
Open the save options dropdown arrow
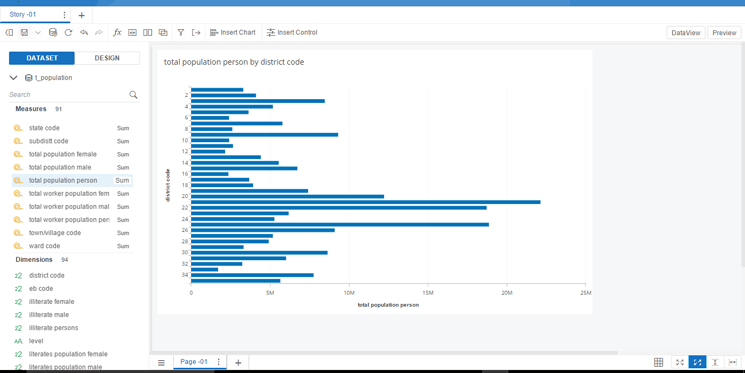click(38, 32)
